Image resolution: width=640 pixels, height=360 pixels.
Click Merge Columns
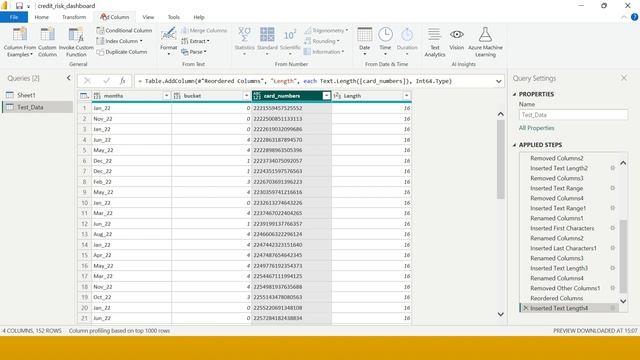[204, 31]
